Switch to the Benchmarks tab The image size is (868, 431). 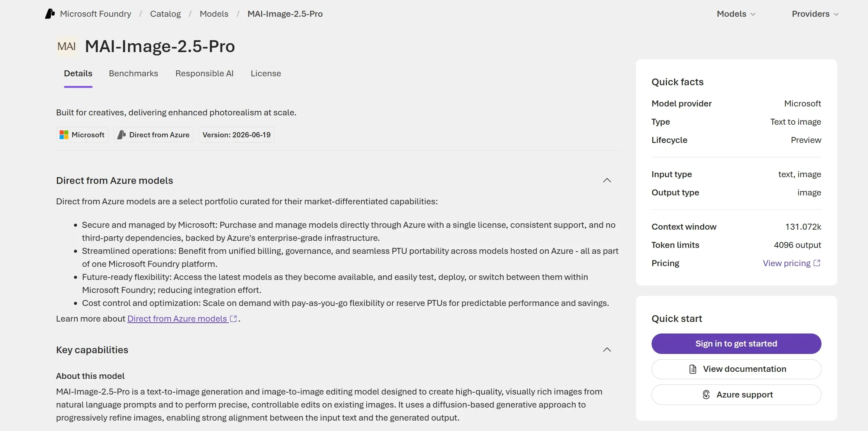134,74
